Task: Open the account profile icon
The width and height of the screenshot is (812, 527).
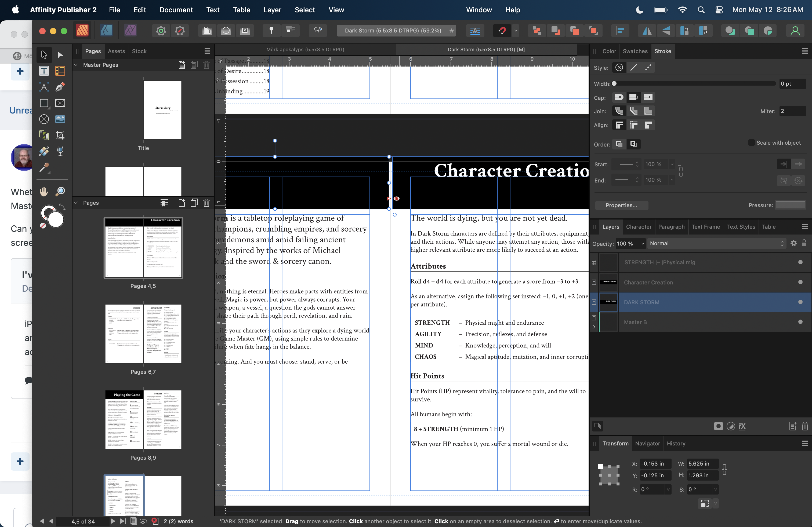Action: pyautogui.click(x=795, y=31)
